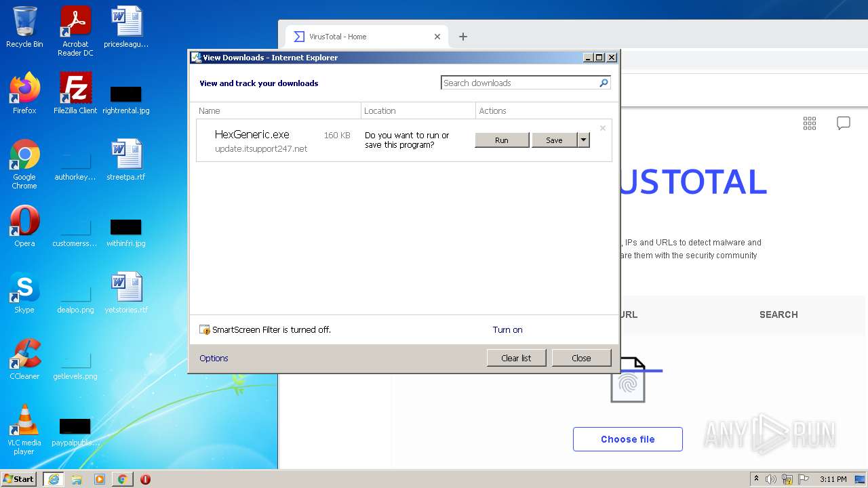Turn on SmartScreen Filter link

[507, 330]
